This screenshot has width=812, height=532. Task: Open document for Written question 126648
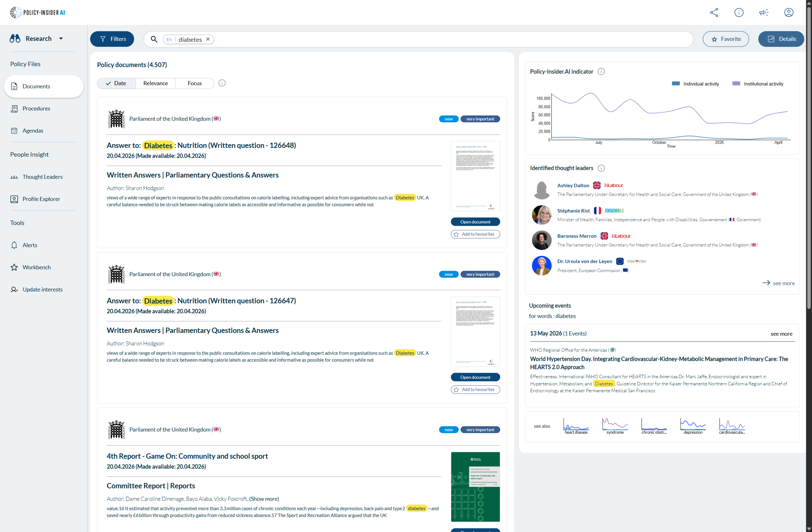coord(475,221)
